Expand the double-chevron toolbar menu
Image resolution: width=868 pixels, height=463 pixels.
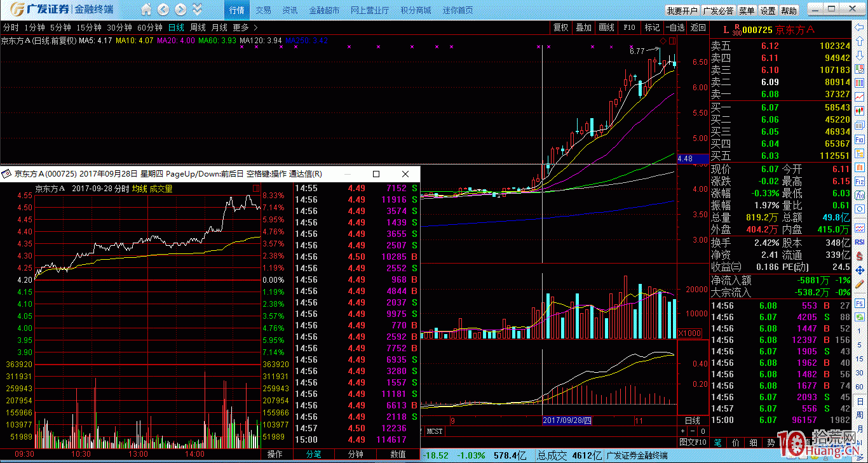(198, 10)
